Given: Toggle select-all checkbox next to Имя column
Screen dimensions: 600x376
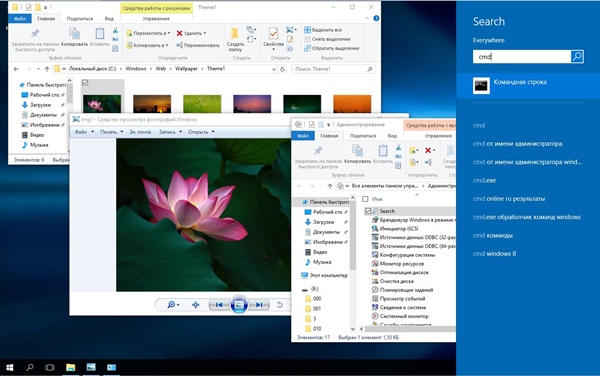Looking at the screenshot, I should [x=365, y=199].
